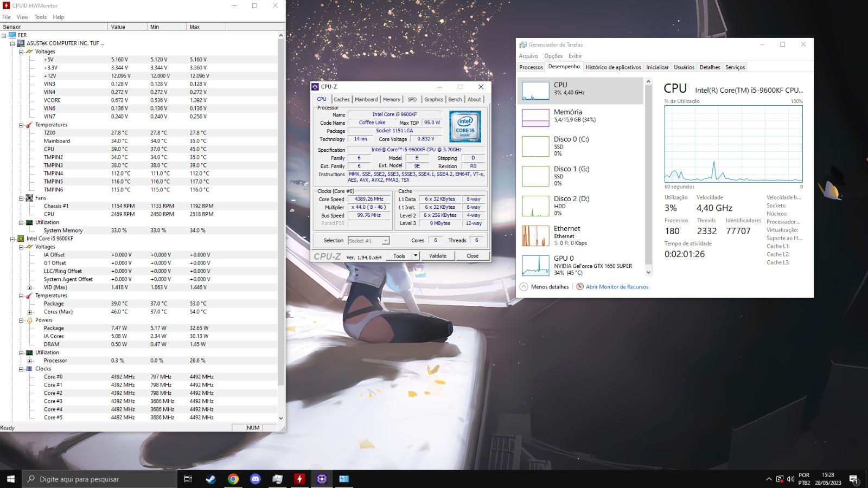Switch to the Usuários tab

tap(684, 67)
